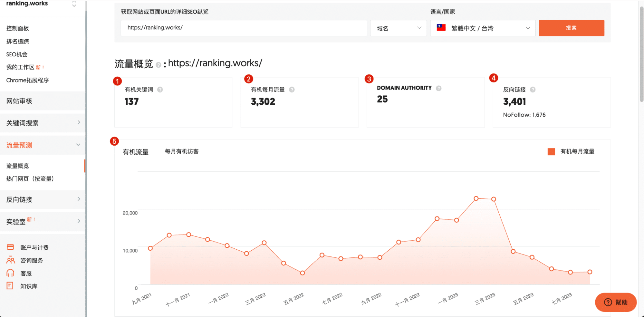The height and width of the screenshot is (317, 644).
Task: Open the 繁體中文 / 台湾 language dropdown
Action: pyautogui.click(x=482, y=28)
